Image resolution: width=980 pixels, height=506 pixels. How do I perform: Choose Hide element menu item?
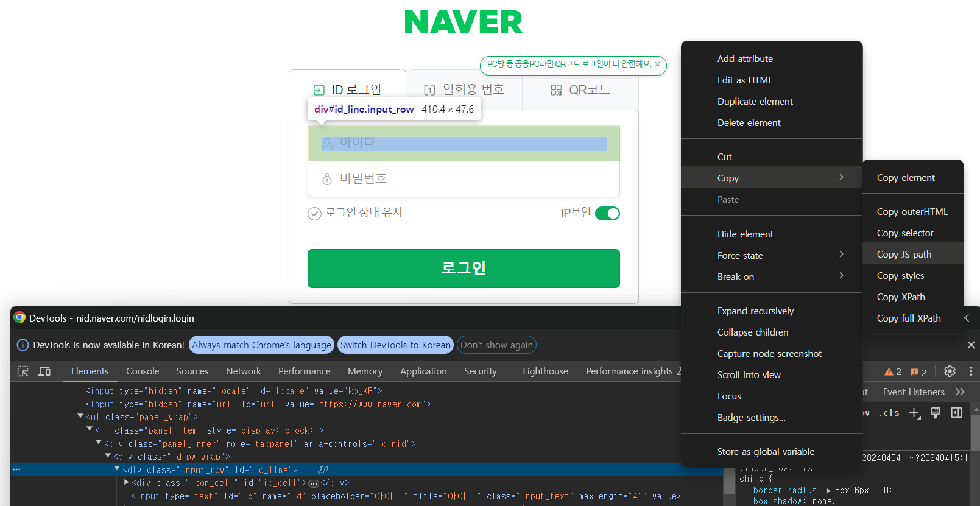[772, 234]
